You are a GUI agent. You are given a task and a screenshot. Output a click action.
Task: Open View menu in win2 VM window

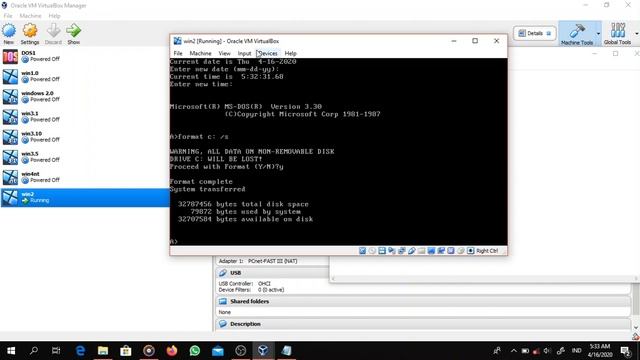coord(224,53)
